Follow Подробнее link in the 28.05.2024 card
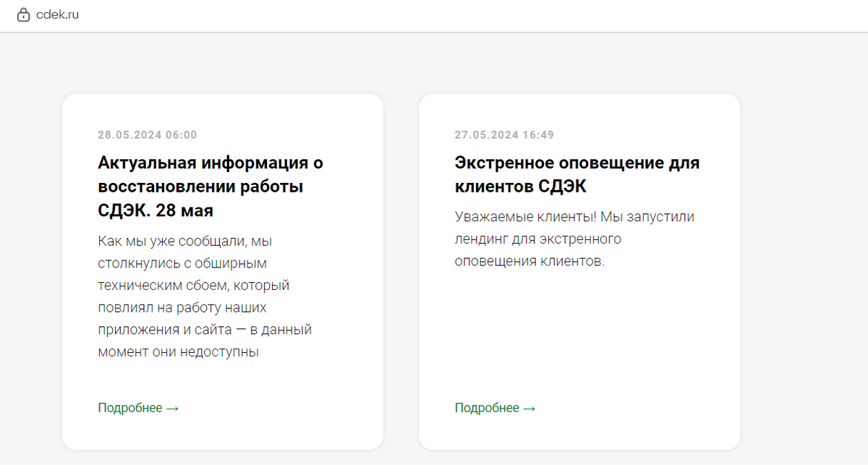868x465 pixels. tap(138, 408)
